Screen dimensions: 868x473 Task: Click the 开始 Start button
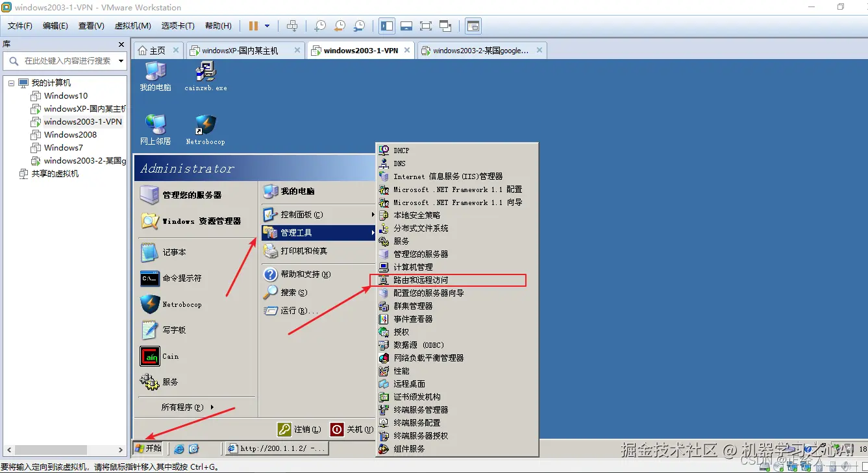tap(148, 448)
